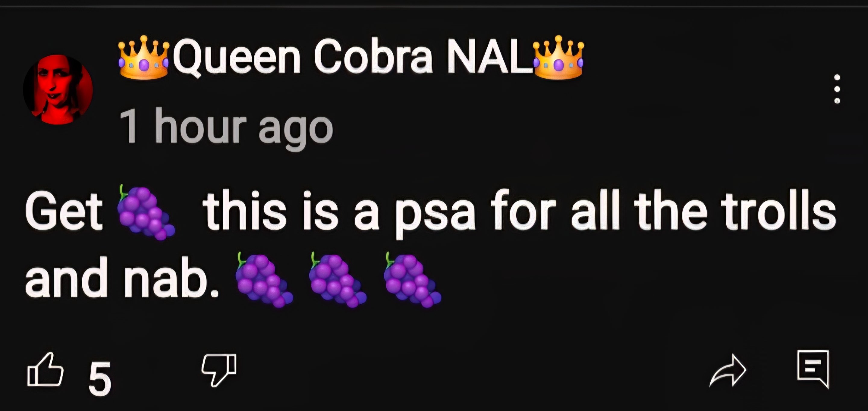Click the word "Get" in comment
Image resolution: width=868 pixels, height=411 pixels.
[64, 211]
